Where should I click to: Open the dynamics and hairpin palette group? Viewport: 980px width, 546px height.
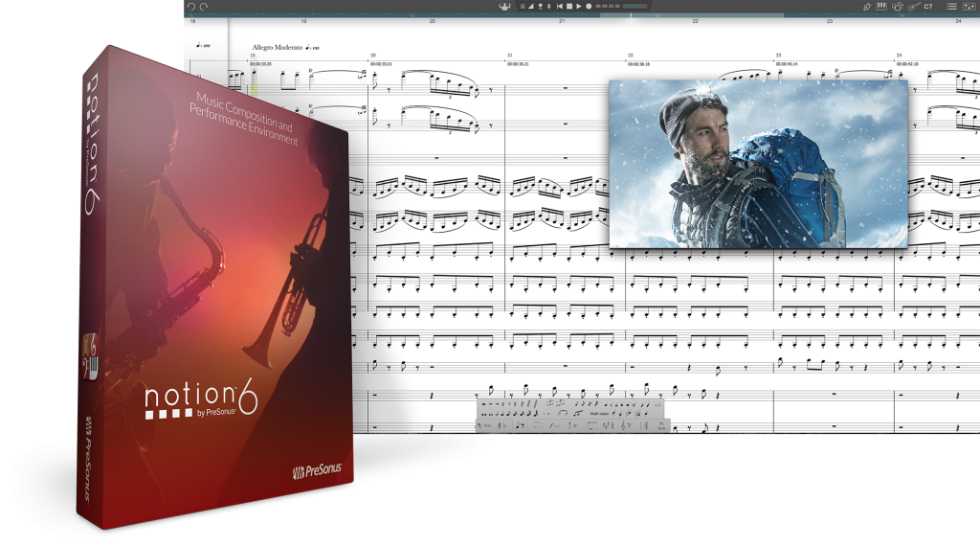pyautogui.click(x=554, y=425)
